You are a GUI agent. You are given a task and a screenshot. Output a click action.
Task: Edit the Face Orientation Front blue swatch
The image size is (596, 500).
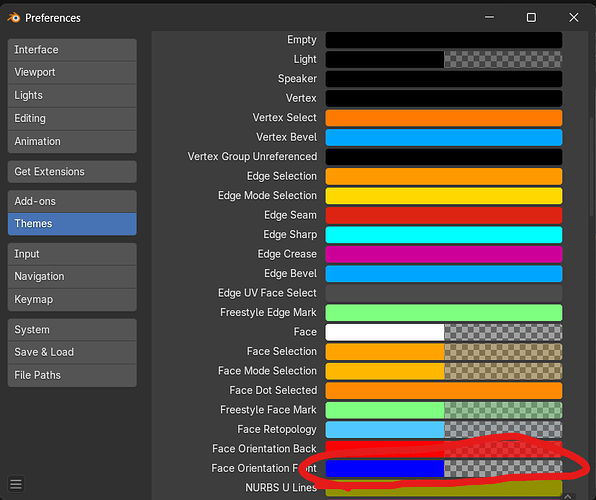click(444, 468)
